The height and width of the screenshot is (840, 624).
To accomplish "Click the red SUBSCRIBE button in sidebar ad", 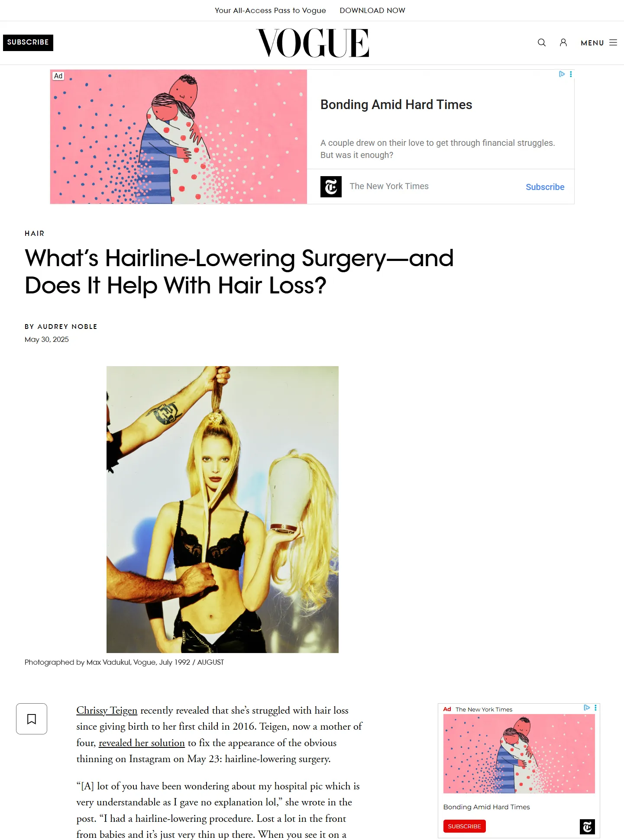I will (x=464, y=826).
